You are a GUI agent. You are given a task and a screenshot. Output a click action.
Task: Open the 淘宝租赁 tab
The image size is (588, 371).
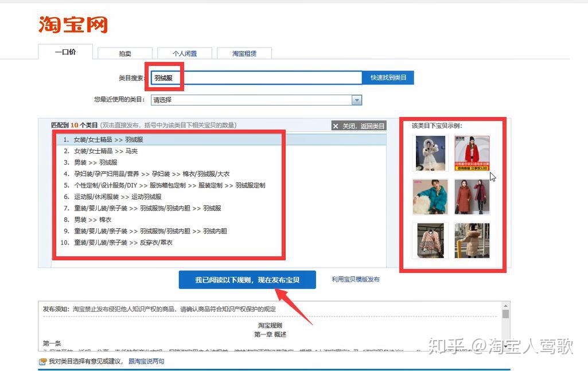(244, 53)
